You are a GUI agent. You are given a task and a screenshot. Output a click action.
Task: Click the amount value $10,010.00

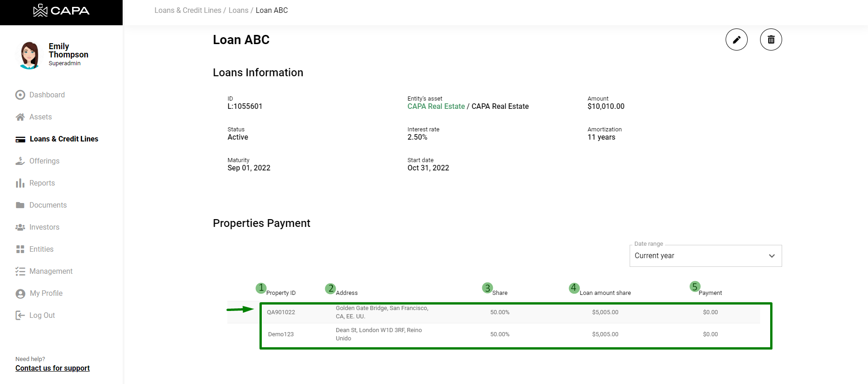[x=606, y=107]
